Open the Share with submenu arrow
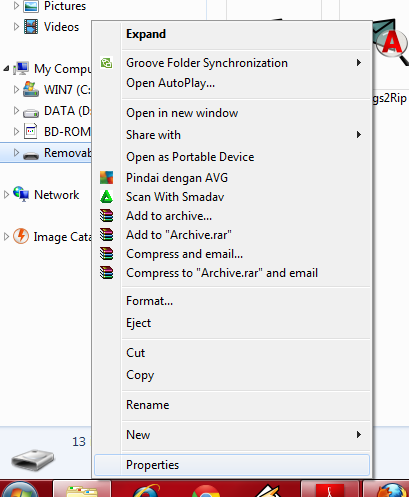 359,135
